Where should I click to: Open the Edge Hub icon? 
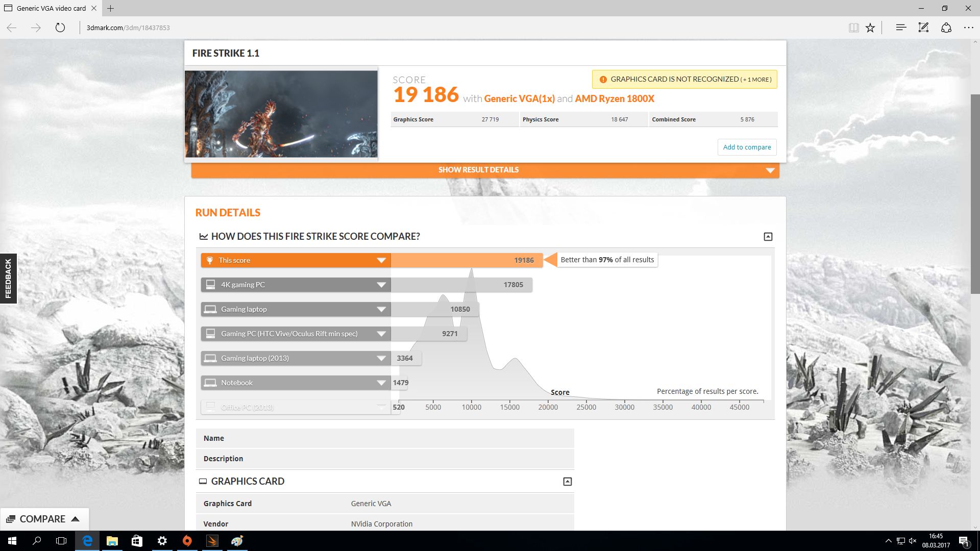coord(901,28)
